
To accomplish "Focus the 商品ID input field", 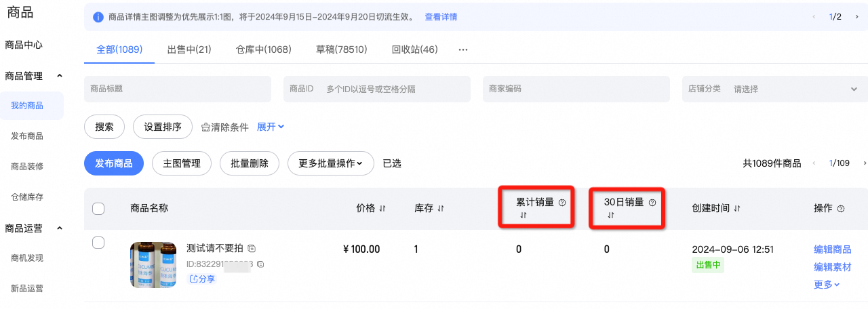I will [x=377, y=89].
